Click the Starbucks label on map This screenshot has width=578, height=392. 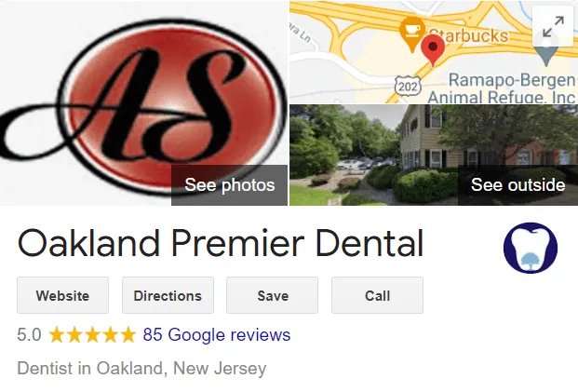pos(469,35)
